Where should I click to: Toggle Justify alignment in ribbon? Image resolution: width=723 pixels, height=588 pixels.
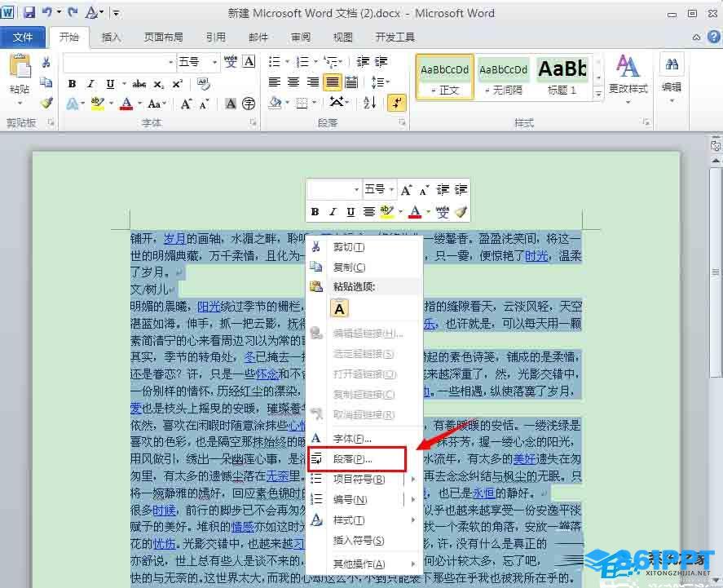pyautogui.click(x=332, y=82)
